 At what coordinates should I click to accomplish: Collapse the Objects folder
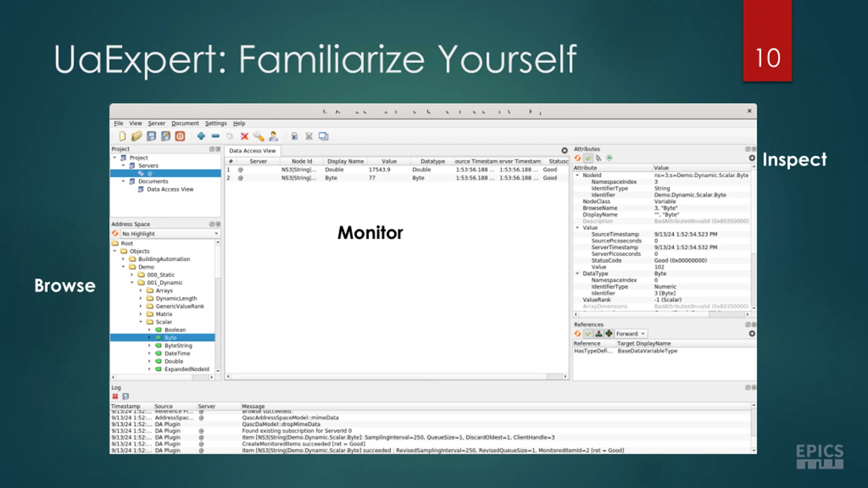(x=115, y=251)
